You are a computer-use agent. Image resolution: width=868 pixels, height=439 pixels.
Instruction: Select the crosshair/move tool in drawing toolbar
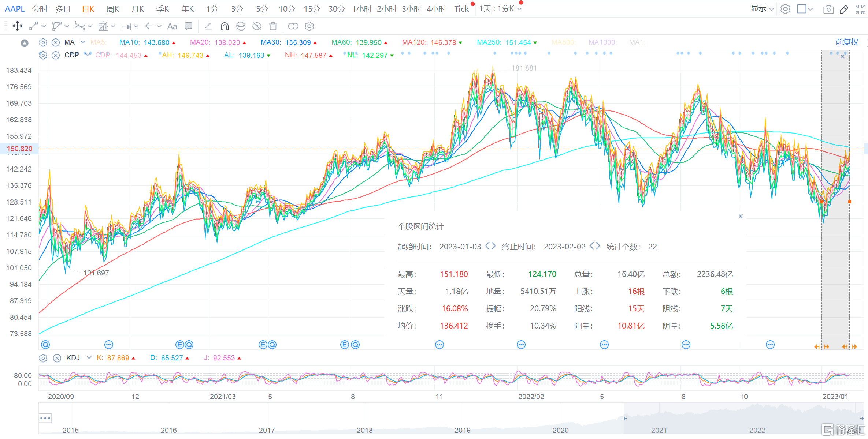click(x=17, y=26)
